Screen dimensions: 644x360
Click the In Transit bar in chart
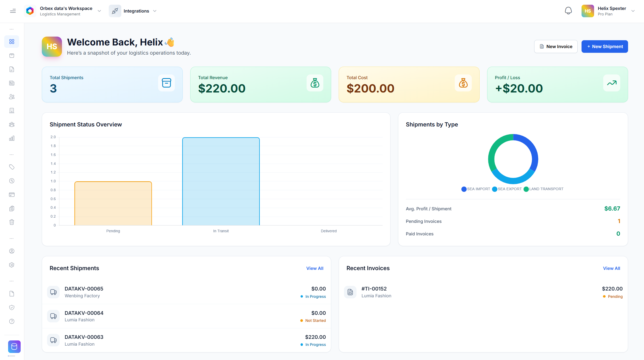[221, 181]
